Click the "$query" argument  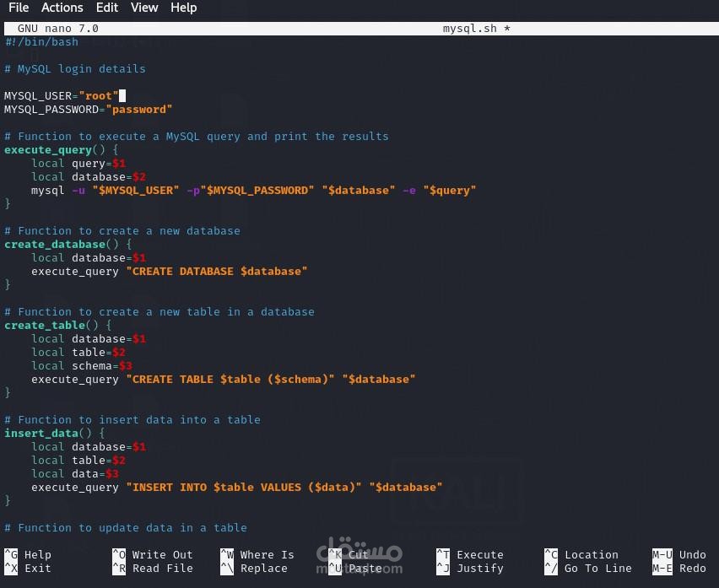point(449,191)
